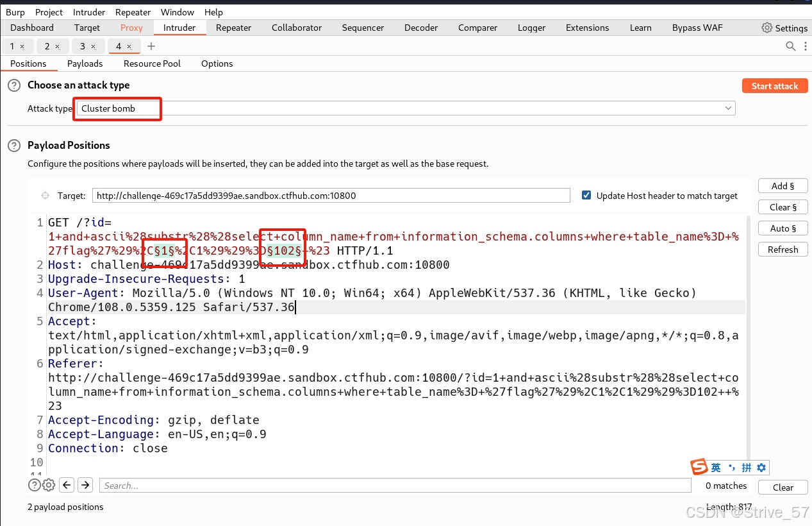Add a new Intruder tab with plus
The width and height of the screenshot is (812, 526).
click(151, 46)
